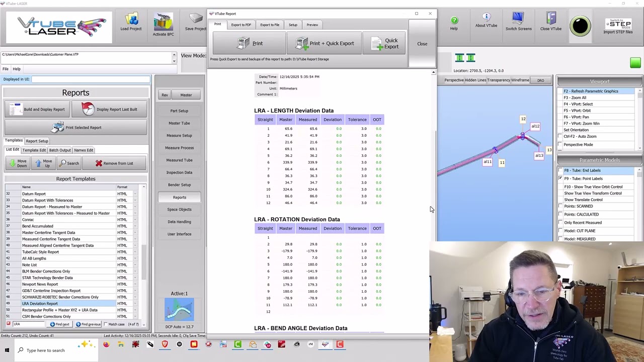Click Build and Display Report
The height and width of the screenshot is (362, 644).
click(37, 109)
